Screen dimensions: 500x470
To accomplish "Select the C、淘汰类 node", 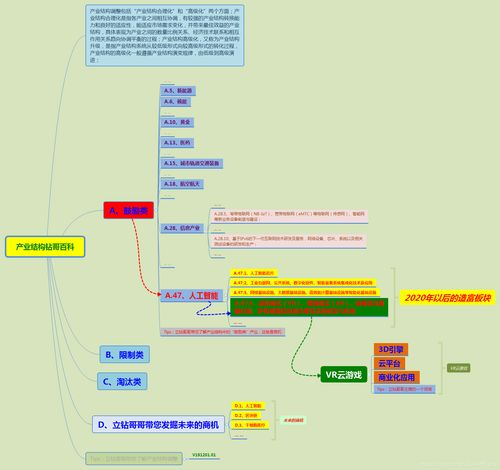I will click(x=122, y=381).
